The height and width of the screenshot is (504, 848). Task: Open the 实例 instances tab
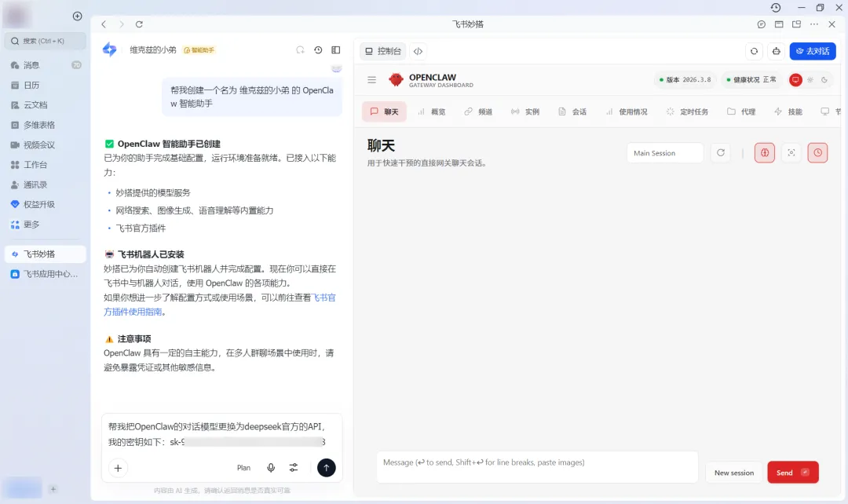click(x=525, y=111)
